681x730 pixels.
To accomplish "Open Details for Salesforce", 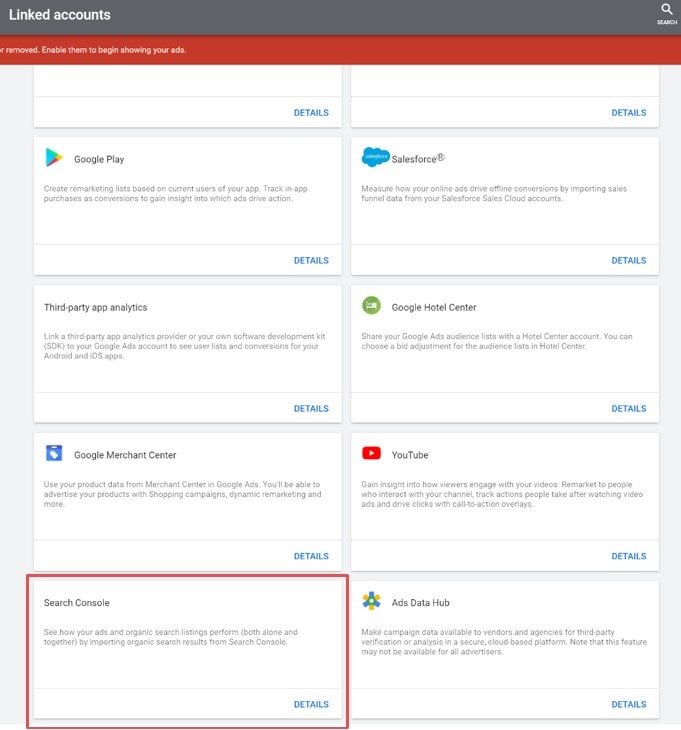I will point(629,260).
